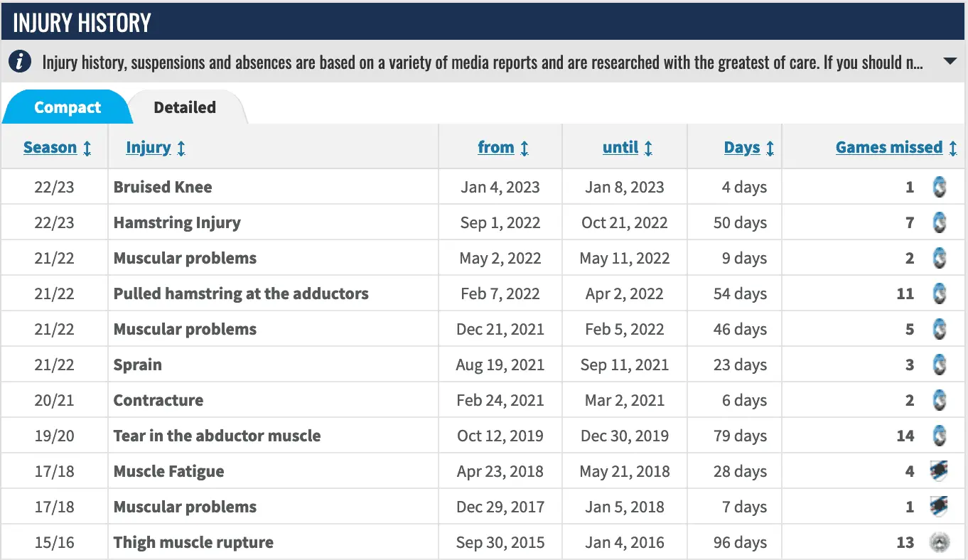Click the club crest in Muscle Fatigue row
This screenshot has height=560, width=968.
940,471
